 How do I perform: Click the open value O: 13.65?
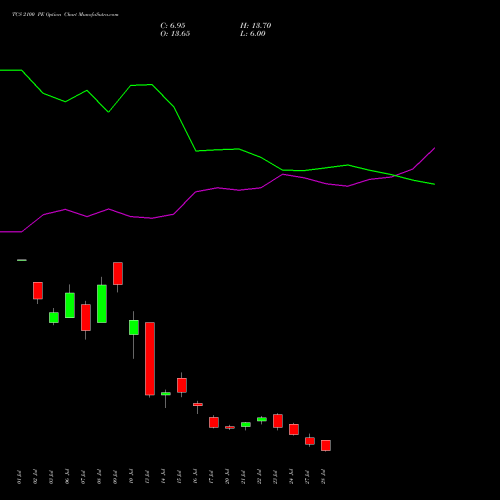[175, 33]
